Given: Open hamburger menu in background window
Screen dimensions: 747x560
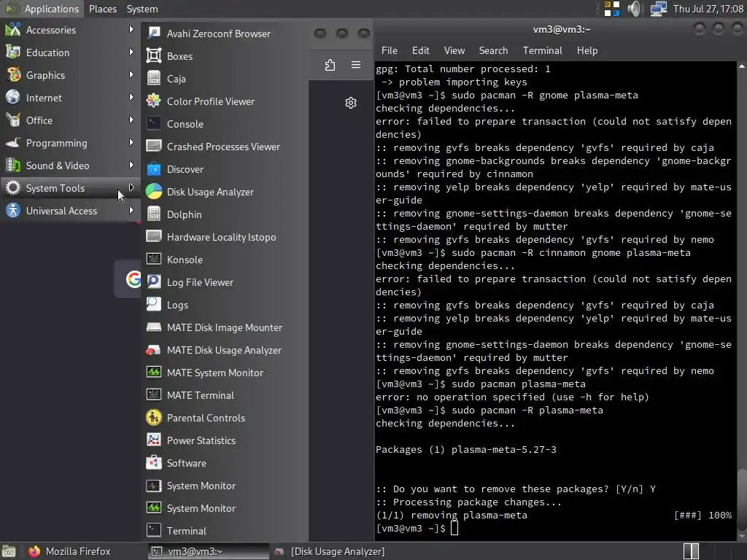Looking at the screenshot, I should click(356, 65).
